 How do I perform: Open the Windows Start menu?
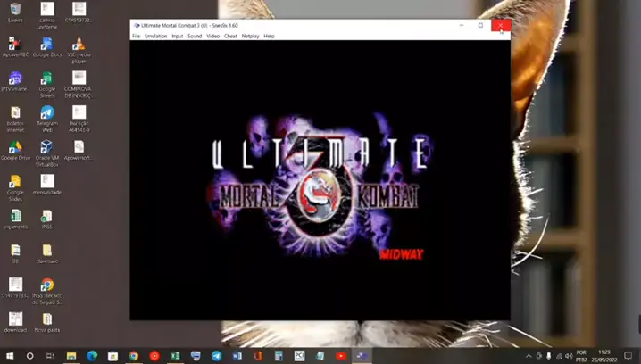click(10, 356)
